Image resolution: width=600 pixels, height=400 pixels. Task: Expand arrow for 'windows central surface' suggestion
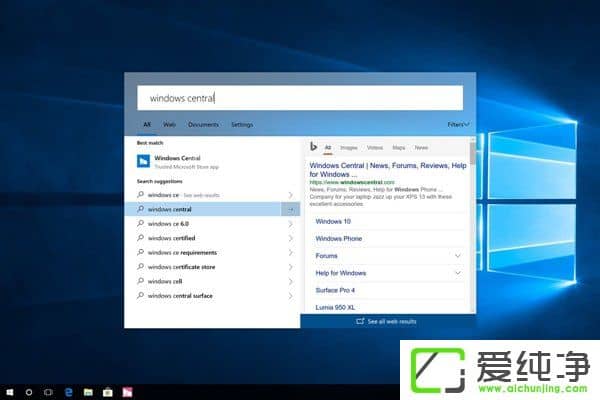click(x=290, y=296)
